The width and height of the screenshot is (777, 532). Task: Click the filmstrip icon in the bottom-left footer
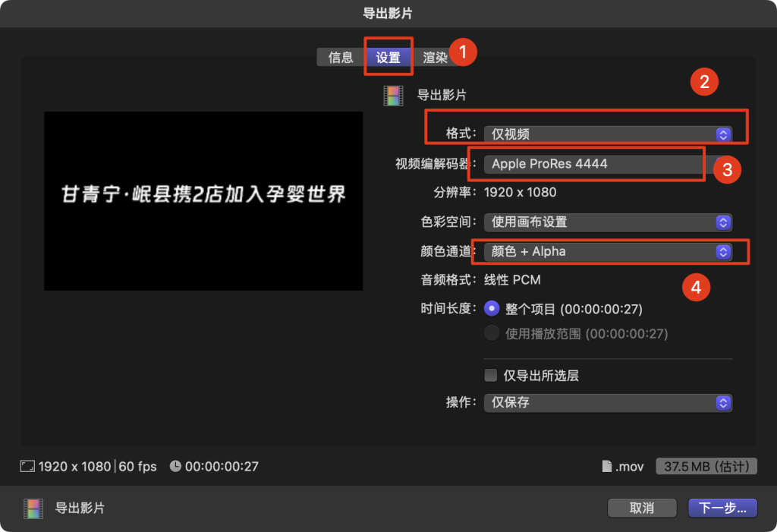tap(33, 508)
